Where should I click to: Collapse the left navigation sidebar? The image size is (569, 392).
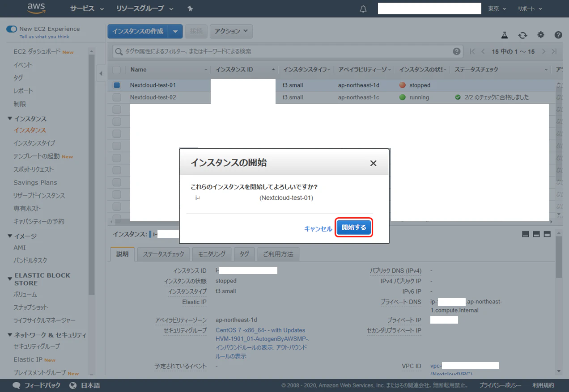101,73
